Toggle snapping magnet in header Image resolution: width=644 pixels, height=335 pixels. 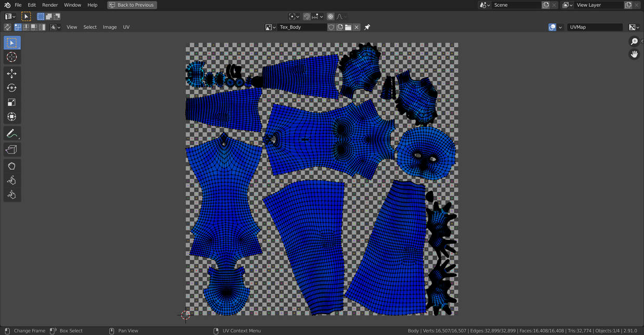307,17
